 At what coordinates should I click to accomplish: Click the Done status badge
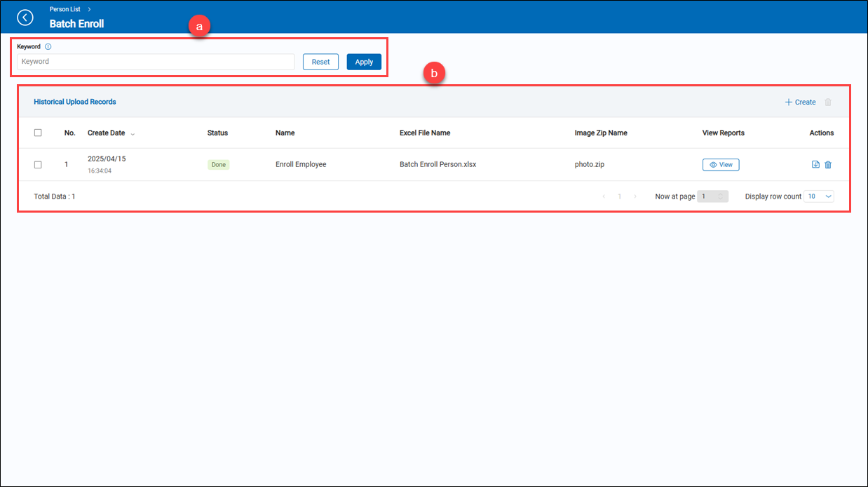(x=218, y=165)
